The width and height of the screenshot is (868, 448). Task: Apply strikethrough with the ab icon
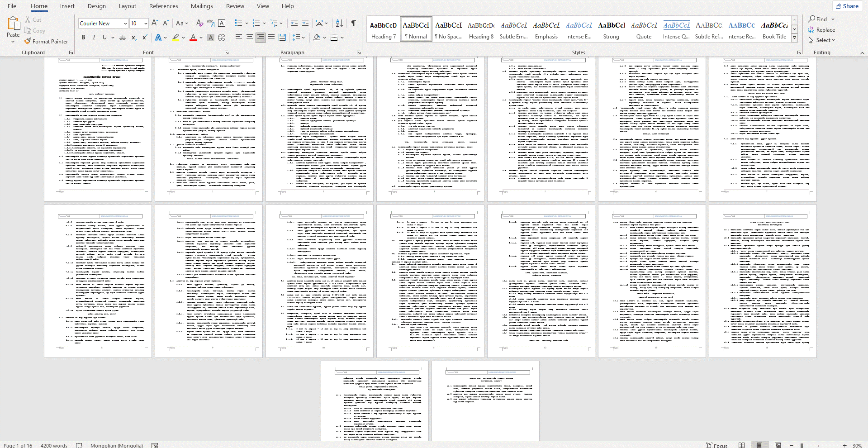(122, 38)
